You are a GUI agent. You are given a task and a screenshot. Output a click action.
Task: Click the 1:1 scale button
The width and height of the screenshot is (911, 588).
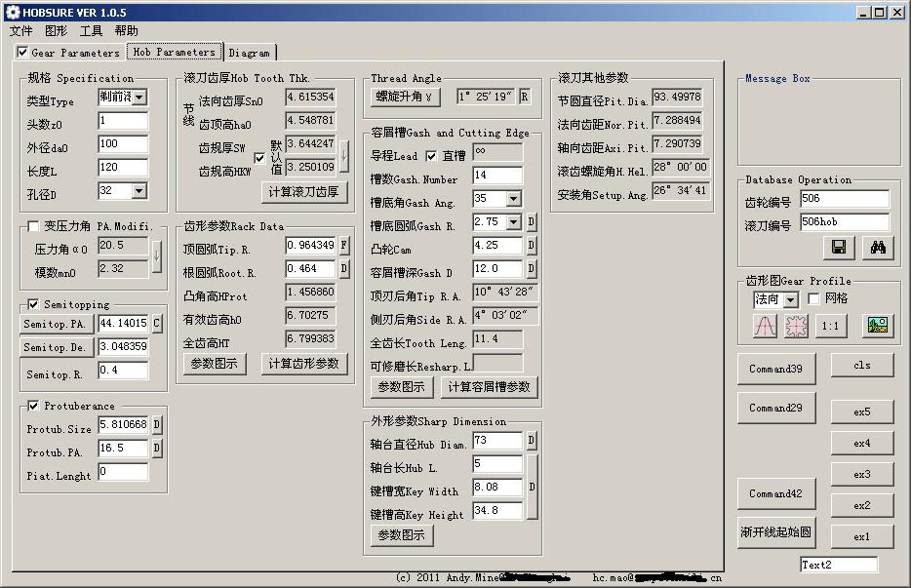tap(830, 326)
